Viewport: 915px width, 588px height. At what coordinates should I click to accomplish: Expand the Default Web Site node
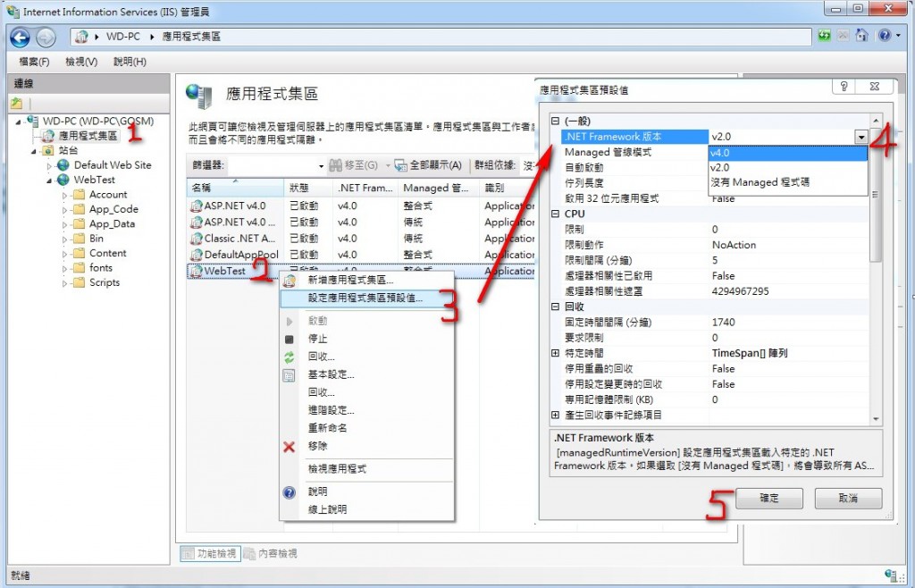click(50, 165)
